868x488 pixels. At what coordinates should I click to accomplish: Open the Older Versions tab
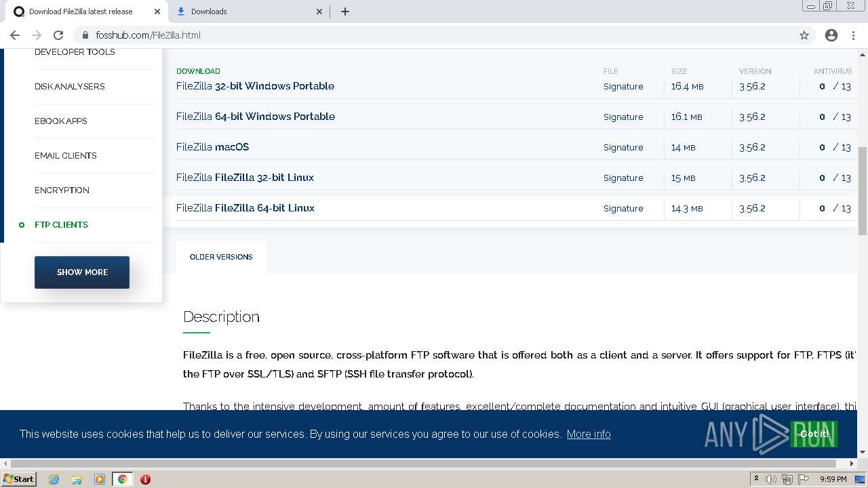tap(221, 257)
